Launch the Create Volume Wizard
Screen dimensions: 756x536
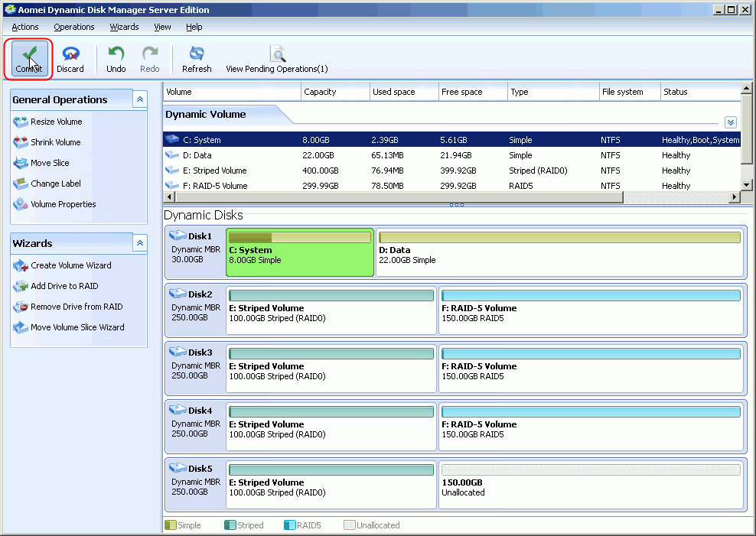(x=70, y=265)
